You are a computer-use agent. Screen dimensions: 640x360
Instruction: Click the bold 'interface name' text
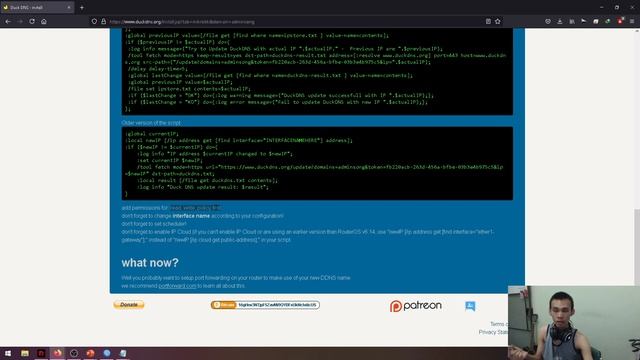coord(191,216)
